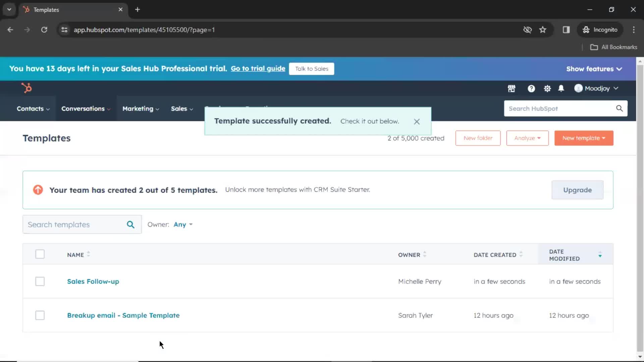Click the Search templates magnifier icon
This screenshot has height=362, width=644.
pos(130,225)
